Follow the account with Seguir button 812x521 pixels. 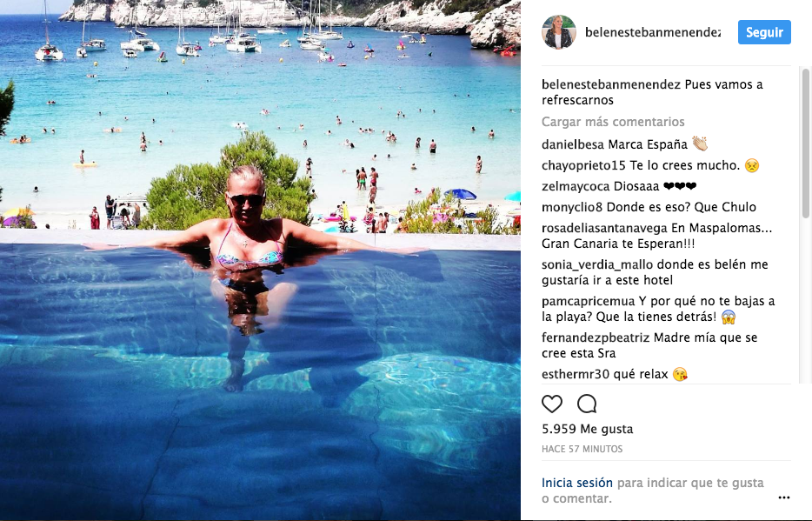[x=764, y=32]
